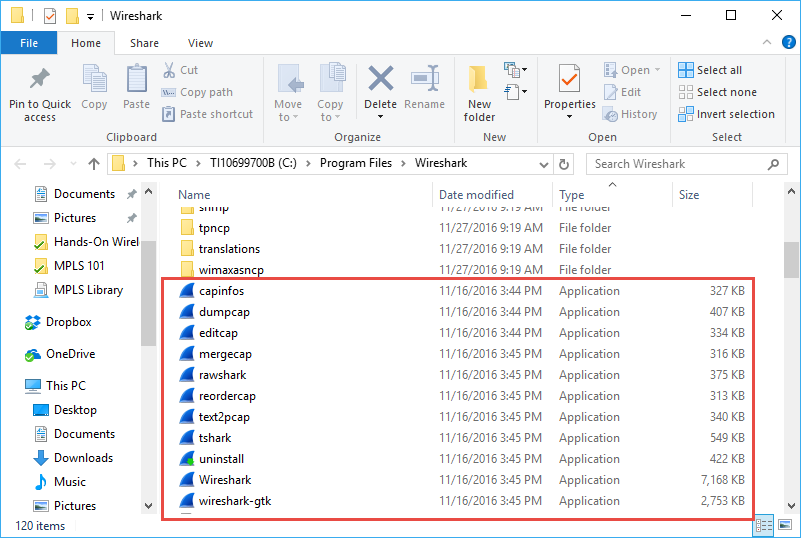Open address bar history dropdown
This screenshot has width=801, height=538.
tap(541, 163)
